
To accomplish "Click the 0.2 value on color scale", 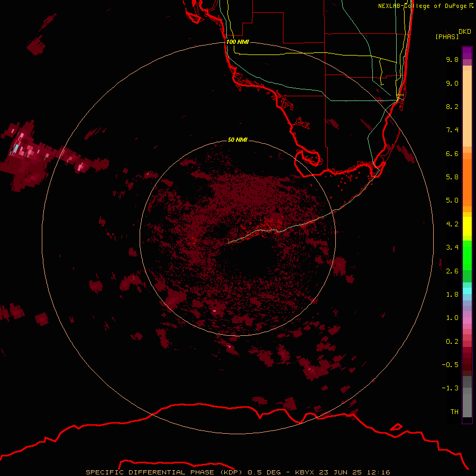I will [452, 342].
